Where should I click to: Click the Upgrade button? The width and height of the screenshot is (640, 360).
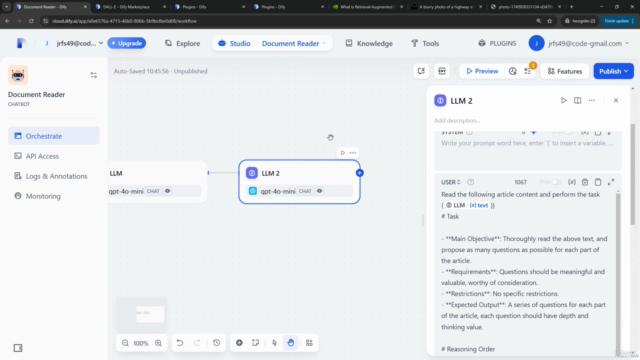coord(127,43)
